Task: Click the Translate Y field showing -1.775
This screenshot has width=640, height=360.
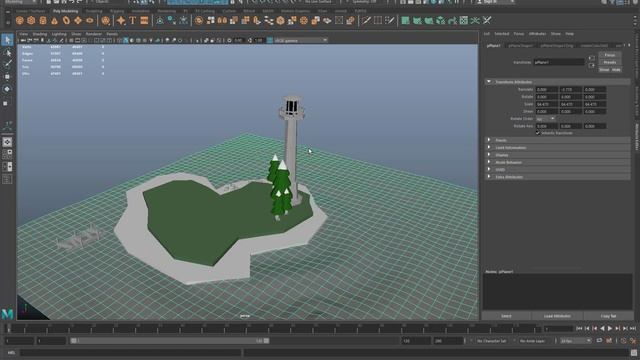Action: (570, 89)
